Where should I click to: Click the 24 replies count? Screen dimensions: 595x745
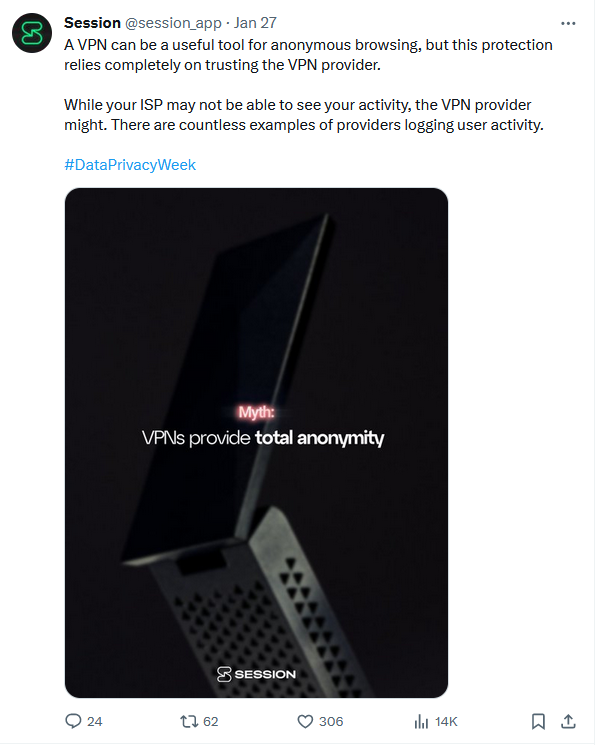click(x=95, y=722)
